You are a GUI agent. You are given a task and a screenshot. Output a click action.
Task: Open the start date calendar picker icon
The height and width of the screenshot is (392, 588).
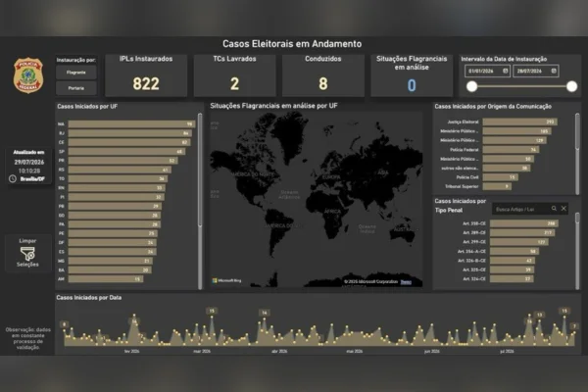[505, 71]
